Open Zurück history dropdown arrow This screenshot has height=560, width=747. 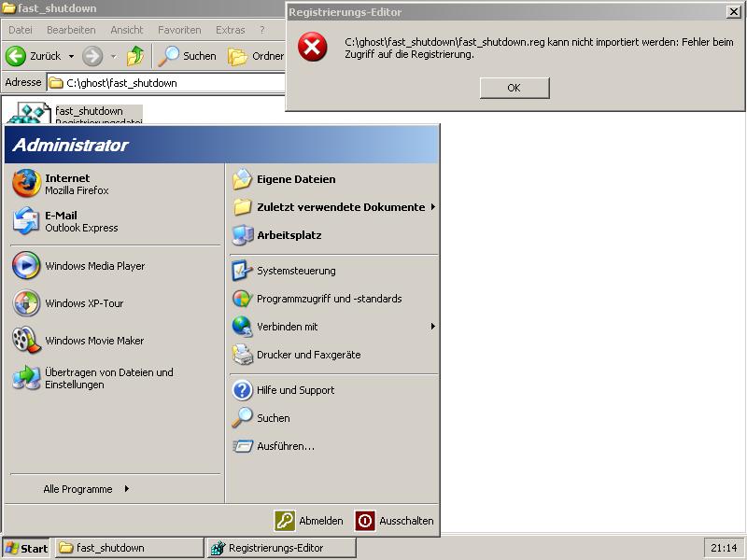tap(71, 56)
